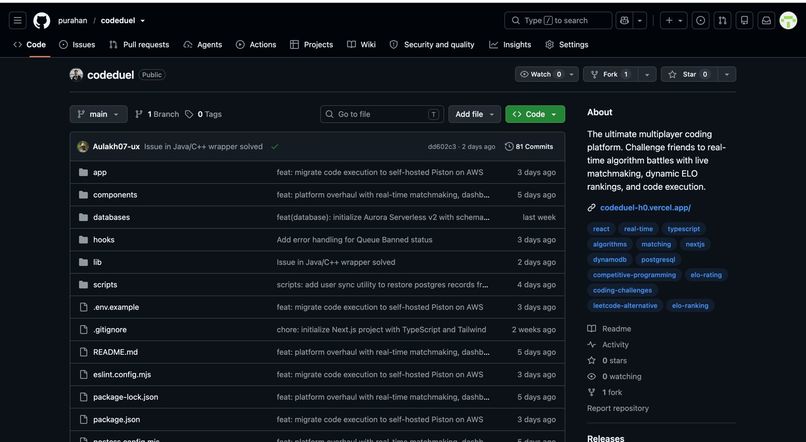Click the leetcode-alternative topic tag
This screenshot has height=442, width=806.
point(625,305)
